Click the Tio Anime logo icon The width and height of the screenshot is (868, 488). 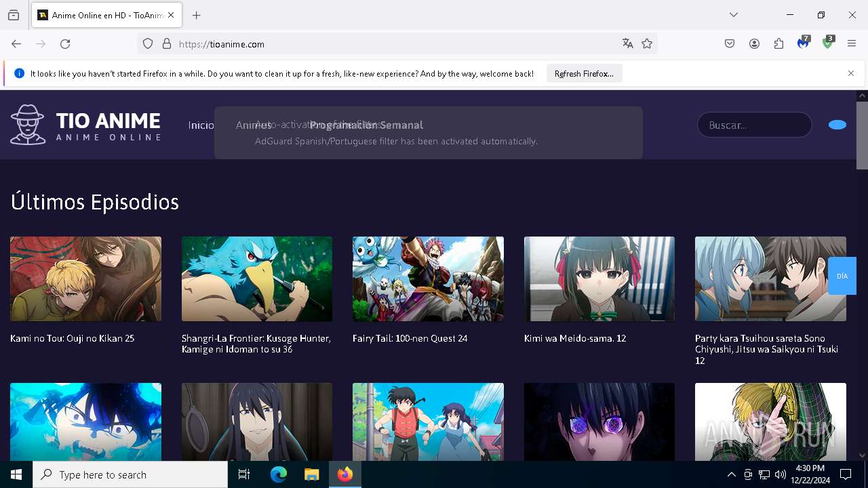click(x=28, y=125)
